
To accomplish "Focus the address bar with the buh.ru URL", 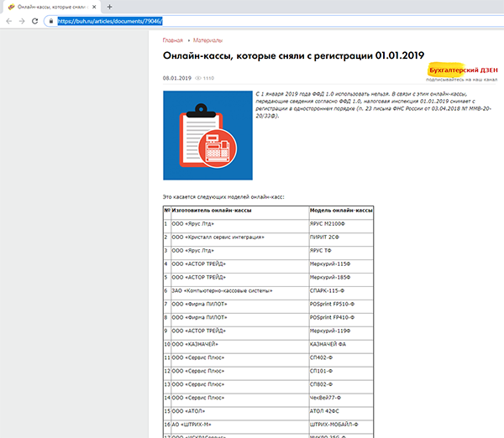I will point(273,21).
